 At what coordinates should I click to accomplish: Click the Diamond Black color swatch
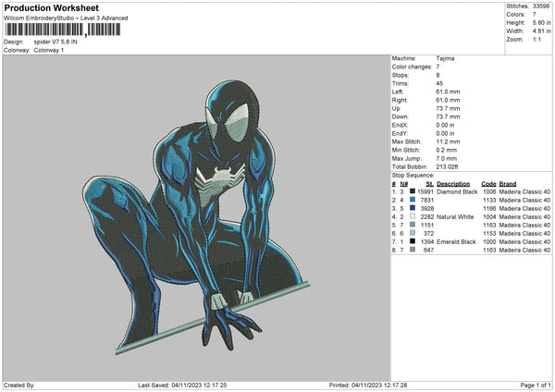(x=413, y=191)
